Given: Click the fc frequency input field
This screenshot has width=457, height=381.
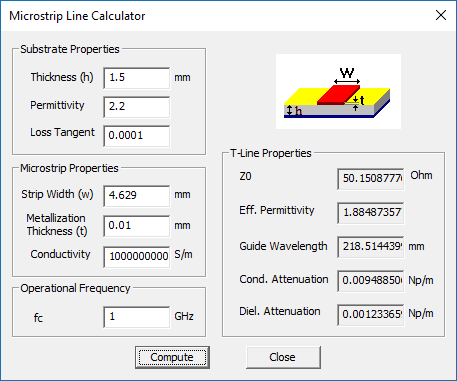Looking at the screenshot, I should [137, 317].
